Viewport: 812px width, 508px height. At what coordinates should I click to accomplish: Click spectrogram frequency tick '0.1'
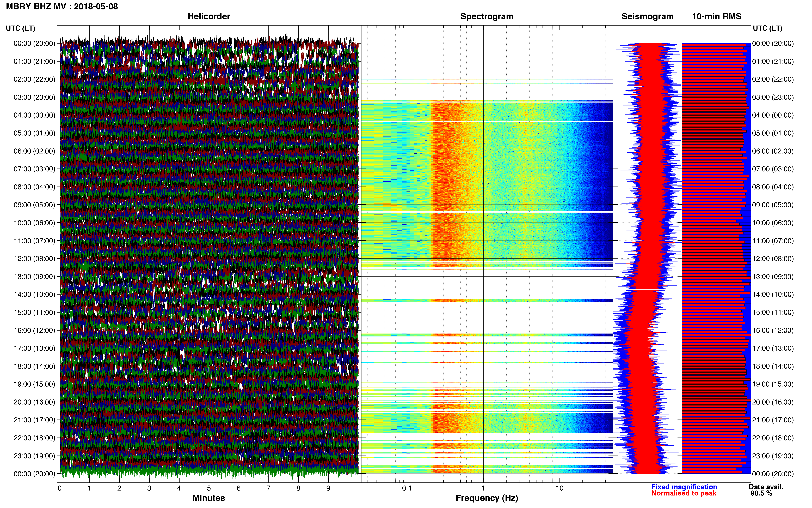(x=407, y=488)
